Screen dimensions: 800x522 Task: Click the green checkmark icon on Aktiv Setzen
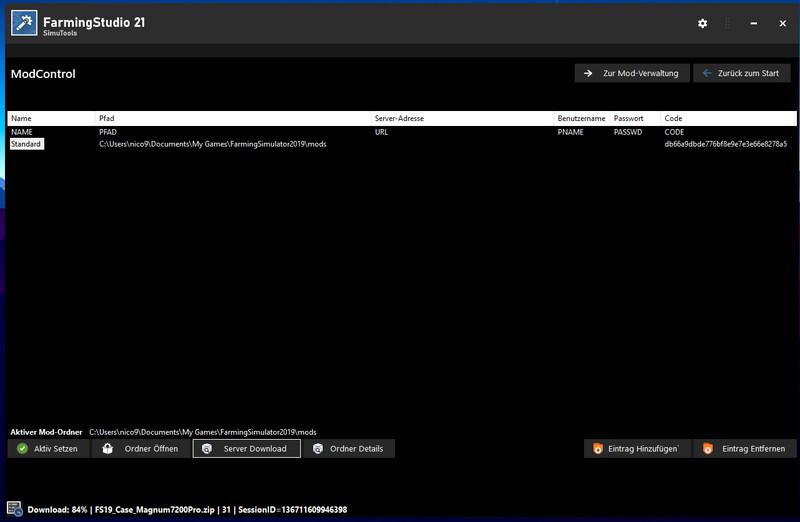click(x=22, y=449)
